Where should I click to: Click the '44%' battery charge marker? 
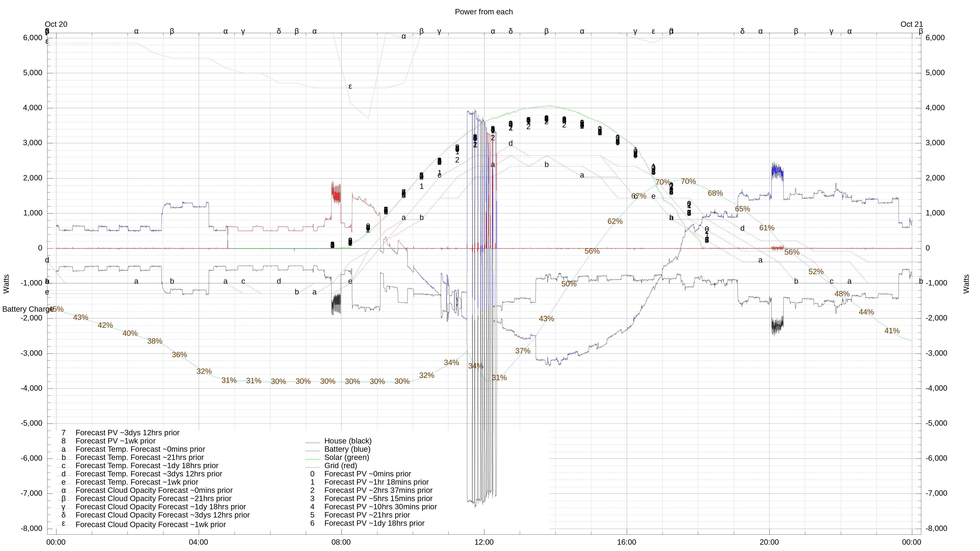coord(866,312)
